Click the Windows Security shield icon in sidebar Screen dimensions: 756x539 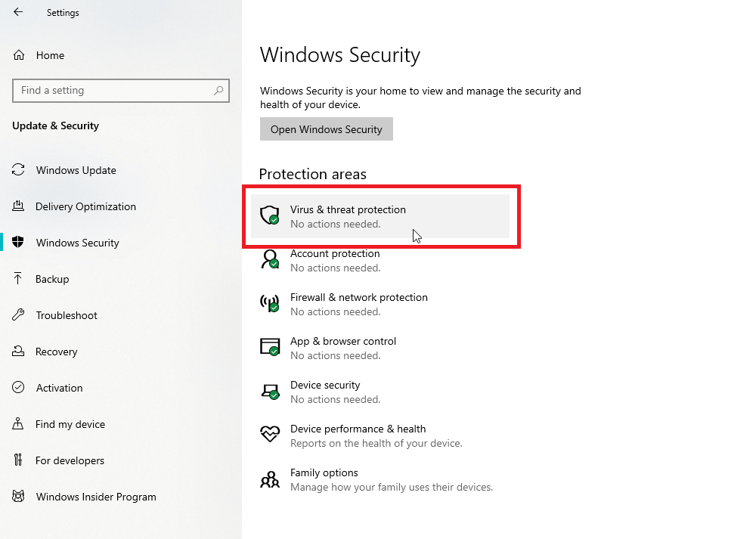point(18,242)
